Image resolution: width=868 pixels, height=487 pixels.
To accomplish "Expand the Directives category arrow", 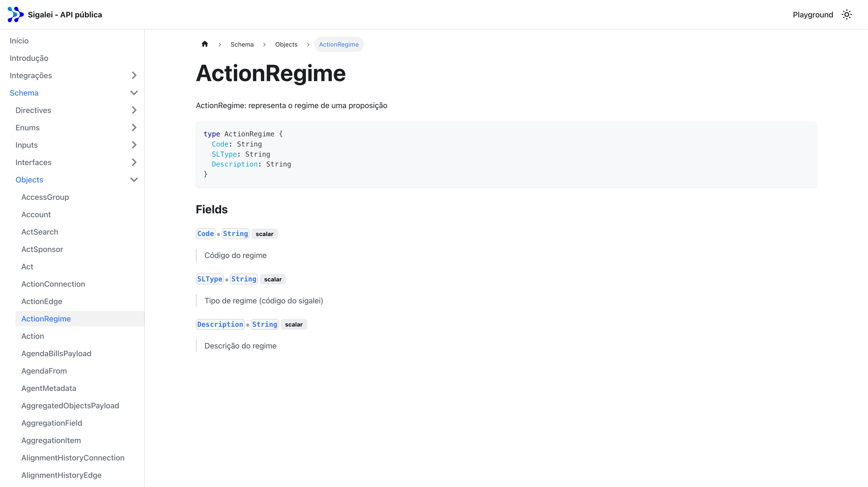I will [134, 110].
